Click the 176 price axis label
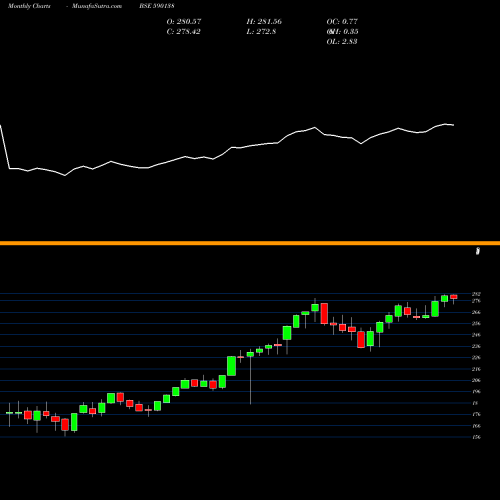 point(476,414)
